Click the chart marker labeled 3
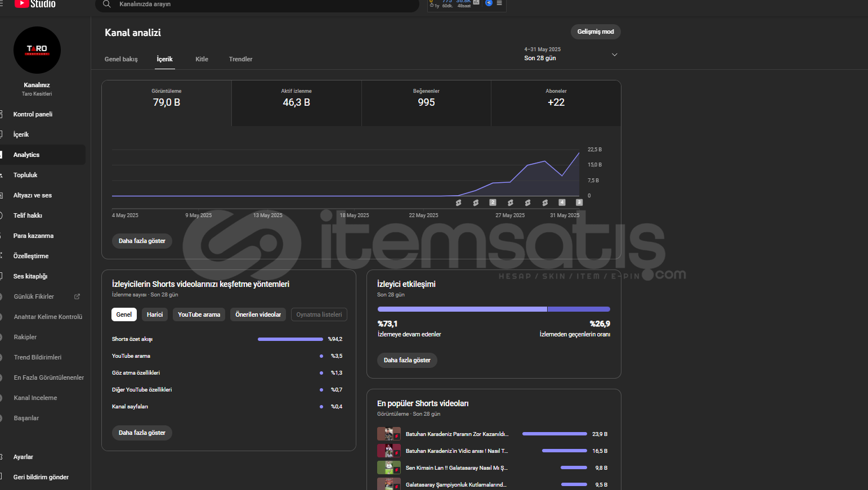868x490 pixels. point(579,203)
